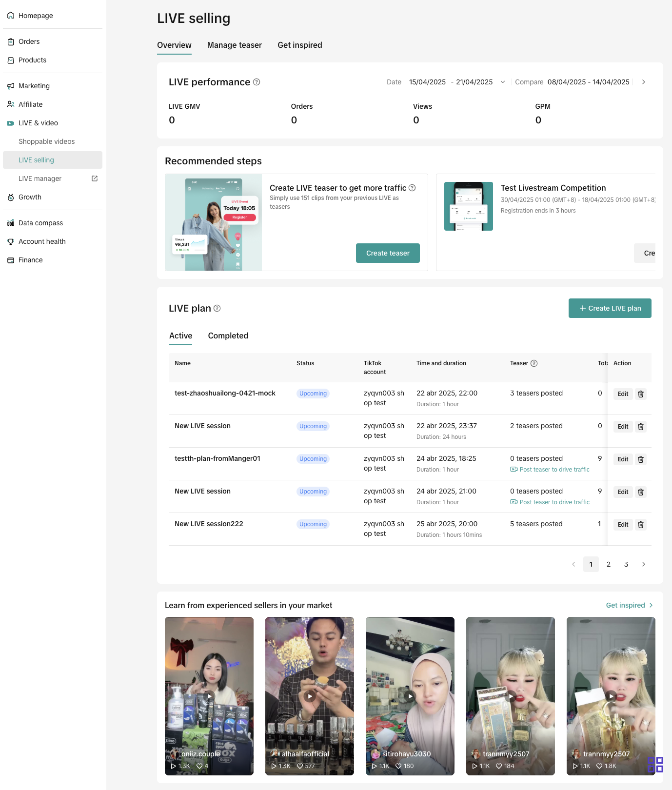Click the Create LIVE teaser promo image

point(214,222)
